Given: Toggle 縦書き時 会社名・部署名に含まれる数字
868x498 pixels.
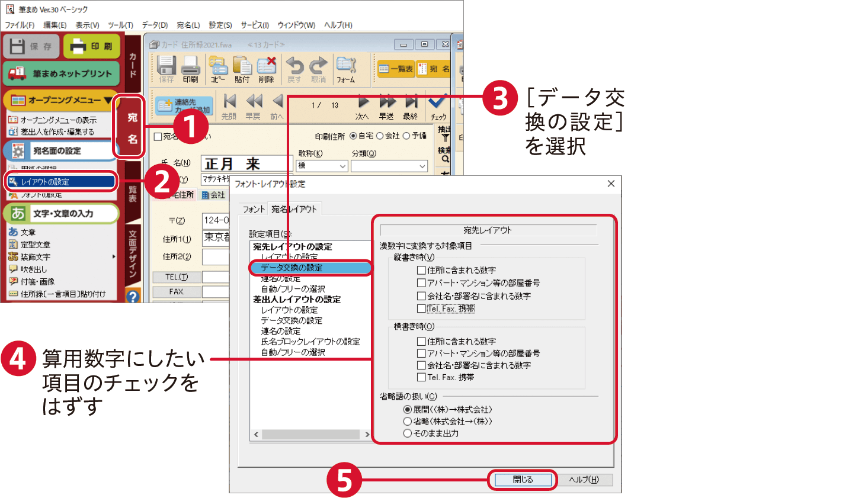Looking at the screenshot, I should (421, 296).
